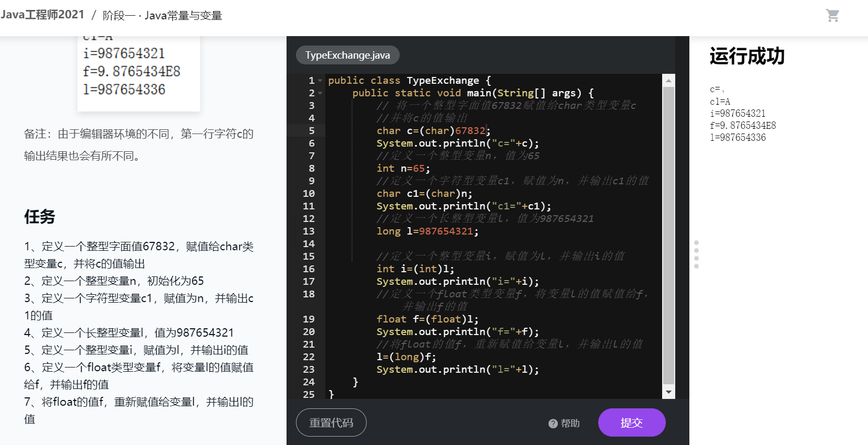The width and height of the screenshot is (868, 445).
Task: Open the 帮助 help link
Action: (570, 423)
